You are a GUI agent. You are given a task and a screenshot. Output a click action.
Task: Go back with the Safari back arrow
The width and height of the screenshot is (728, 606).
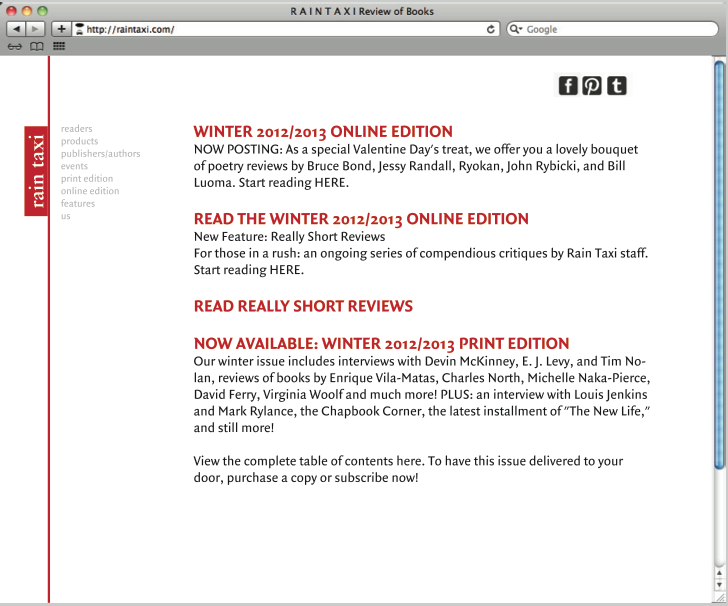16,29
